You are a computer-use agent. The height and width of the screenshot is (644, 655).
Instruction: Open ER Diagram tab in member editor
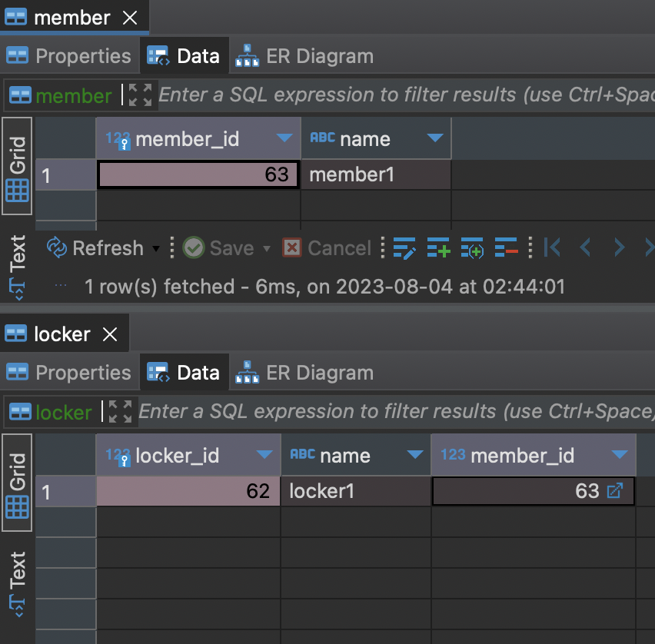(304, 56)
